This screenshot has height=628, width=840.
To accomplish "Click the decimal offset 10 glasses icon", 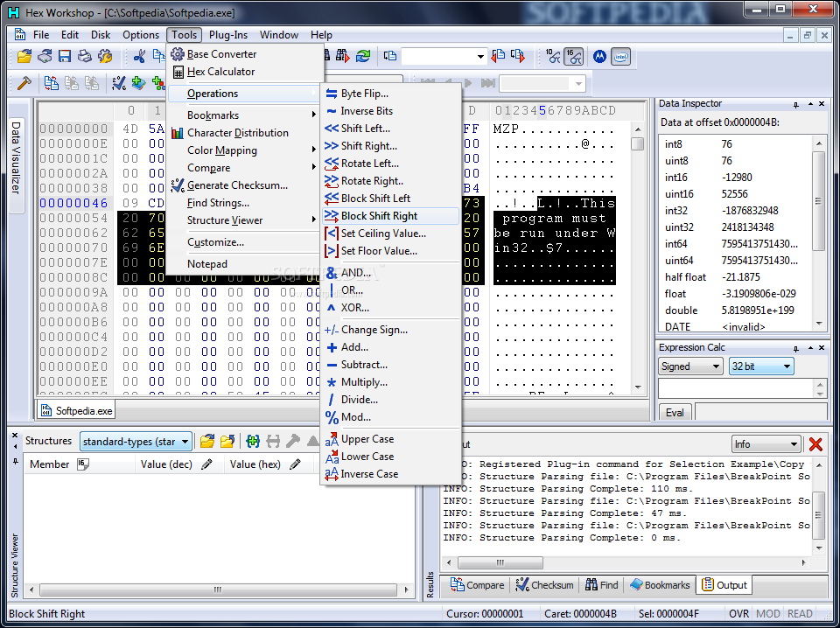I will (553, 56).
